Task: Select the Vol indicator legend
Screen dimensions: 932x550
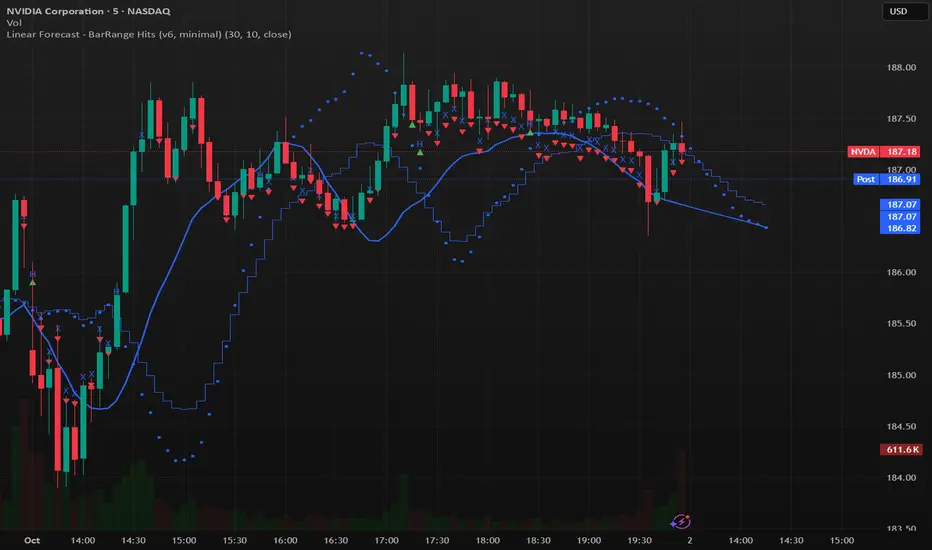Action: click(x=14, y=23)
